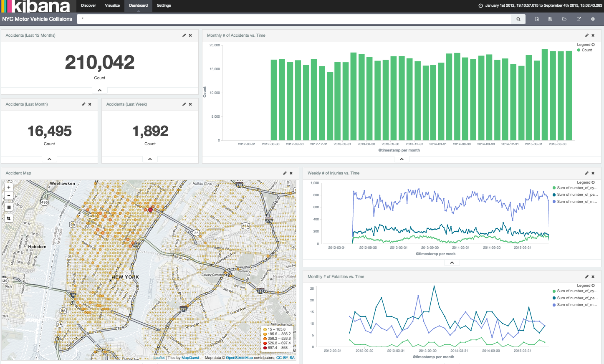Click the New Dashboard icon in toolbar
This screenshot has height=364, width=604.
537,19
